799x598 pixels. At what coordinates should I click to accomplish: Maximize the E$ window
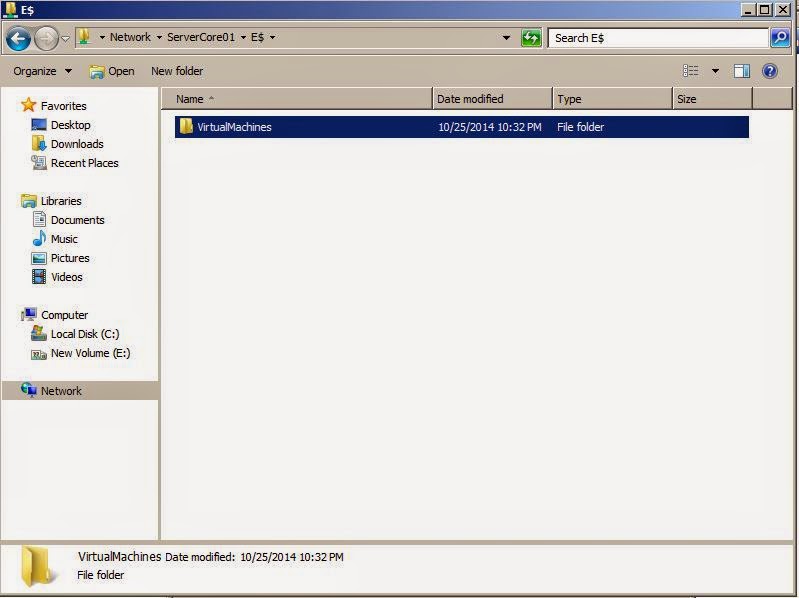[764, 9]
